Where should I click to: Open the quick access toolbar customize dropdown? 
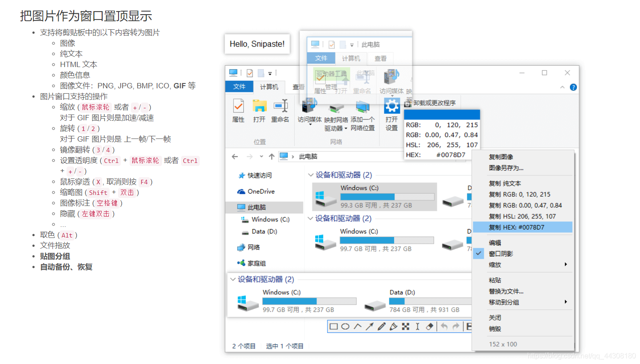(x=270, y=73)
